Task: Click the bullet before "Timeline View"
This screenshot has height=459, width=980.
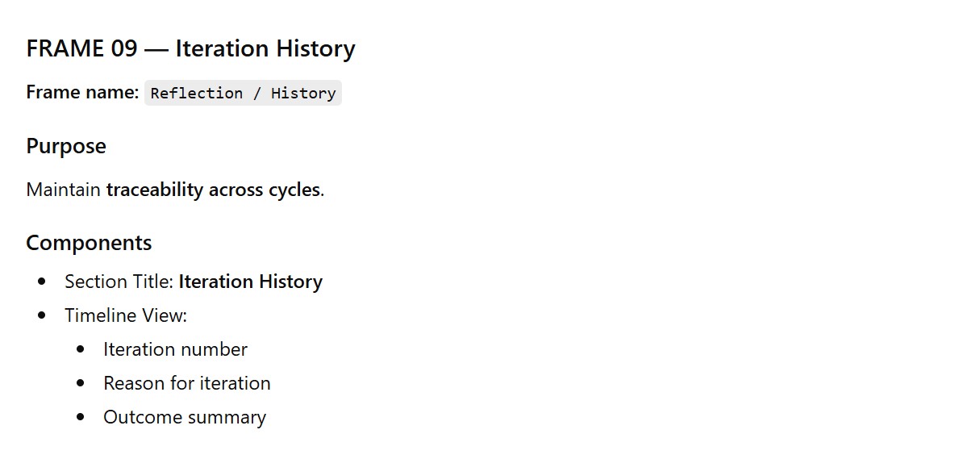Action: coord(42,315)
